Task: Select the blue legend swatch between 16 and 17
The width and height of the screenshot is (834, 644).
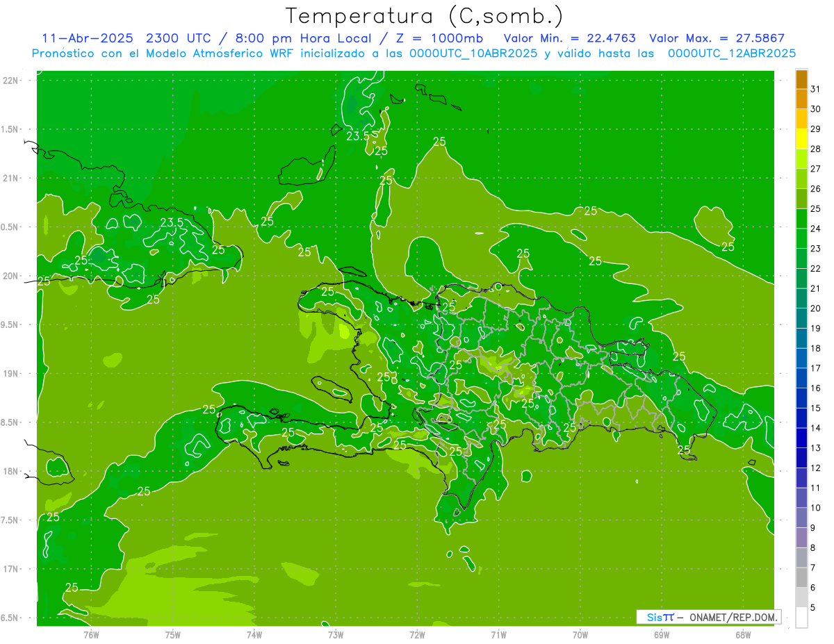Action: tap(801, 378)
